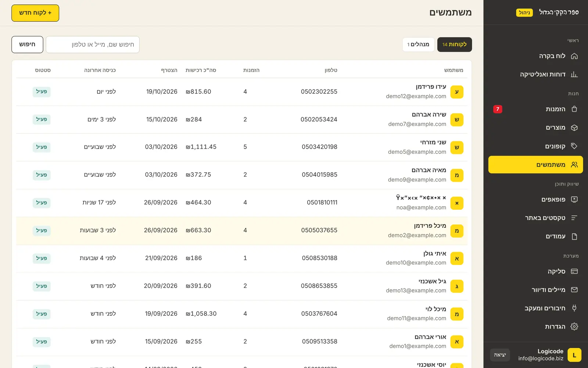This screenshot has width=588, height=368.
Task: Switch to the מנהלים tab
Action: (x=418, y=45)
